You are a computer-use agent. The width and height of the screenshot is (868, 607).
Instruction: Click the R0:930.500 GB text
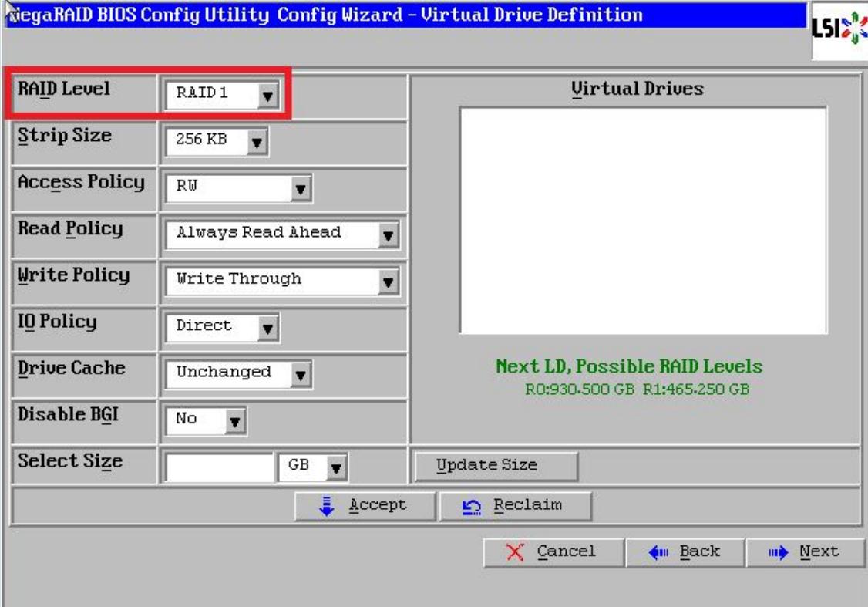(x=580, y=389)
